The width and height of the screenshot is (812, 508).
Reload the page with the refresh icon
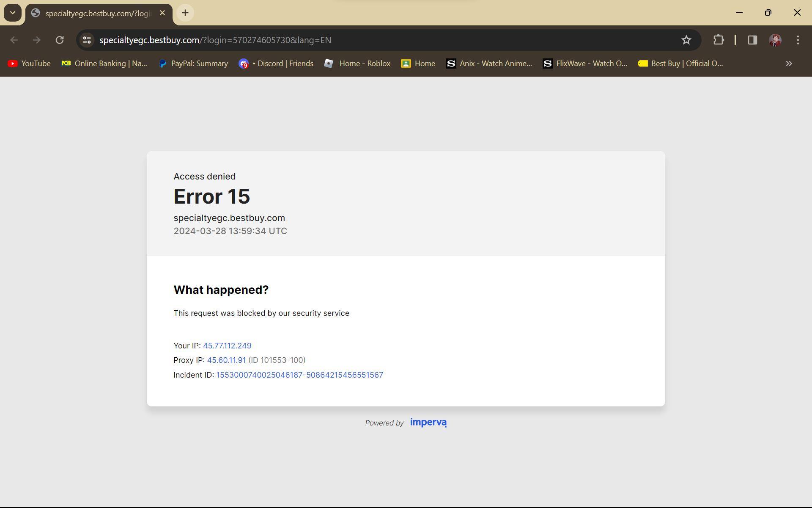coord(60,40)
